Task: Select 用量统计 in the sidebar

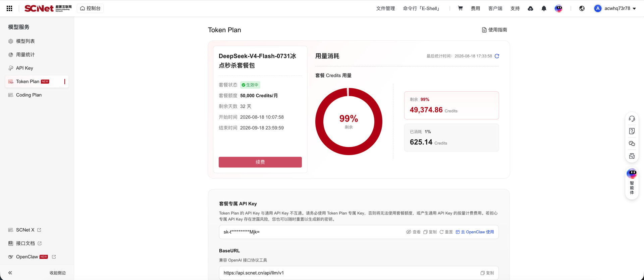Action: [x=37, y=55]
